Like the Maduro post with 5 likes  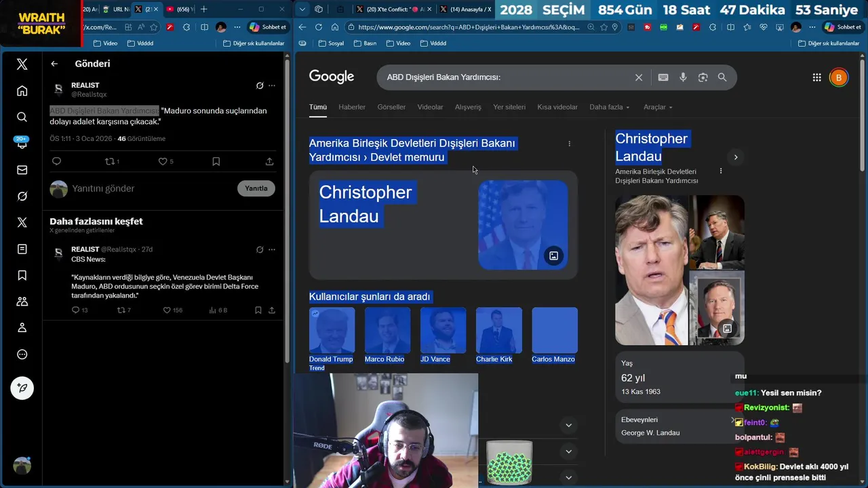(x=166, y=161)
